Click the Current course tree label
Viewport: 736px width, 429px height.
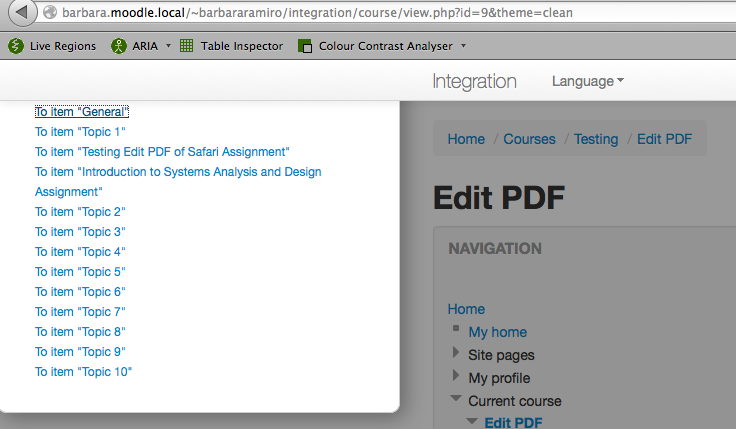tap(514, 401)
